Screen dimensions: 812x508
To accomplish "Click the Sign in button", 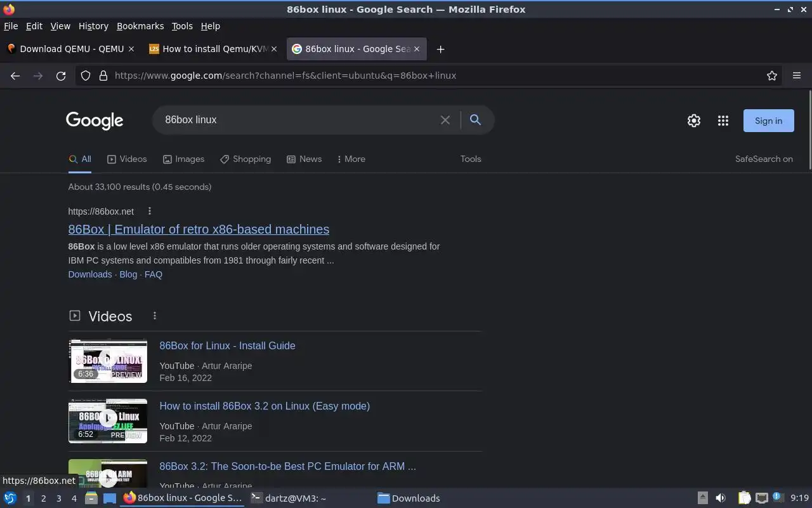I will point(768,121).
